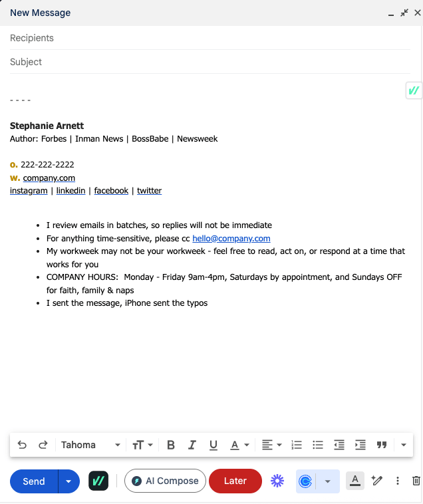423x504 pixels.
Task: Insert a numbered list
Action: [297, 445]
